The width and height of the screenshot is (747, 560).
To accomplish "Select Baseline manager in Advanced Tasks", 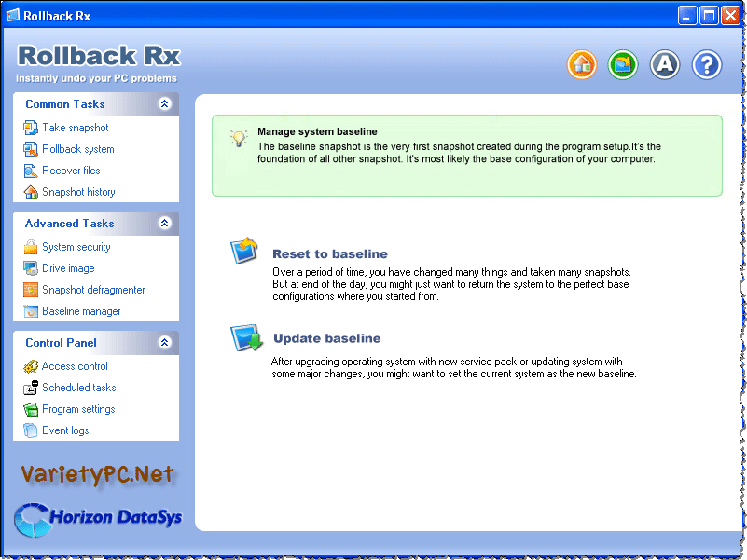I will tap(81, 311).
